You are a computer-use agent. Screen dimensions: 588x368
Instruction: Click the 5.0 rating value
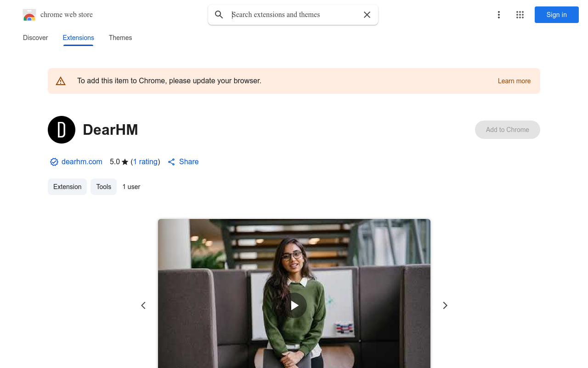click(x=115, y=162)
